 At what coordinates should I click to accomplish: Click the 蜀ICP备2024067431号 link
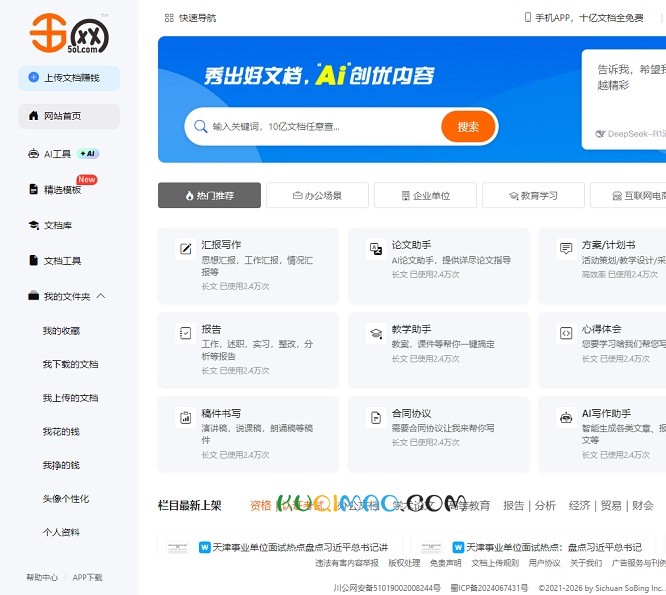coord(489,588)
